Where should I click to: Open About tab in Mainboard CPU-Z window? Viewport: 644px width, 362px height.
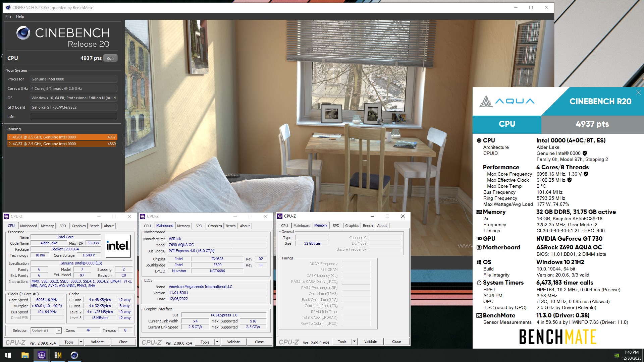click(245, 226)
